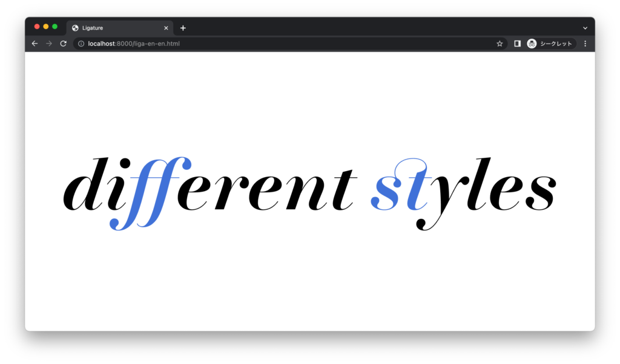
Task: Open Chrome three-dot menu
Action: pos(585,44)
